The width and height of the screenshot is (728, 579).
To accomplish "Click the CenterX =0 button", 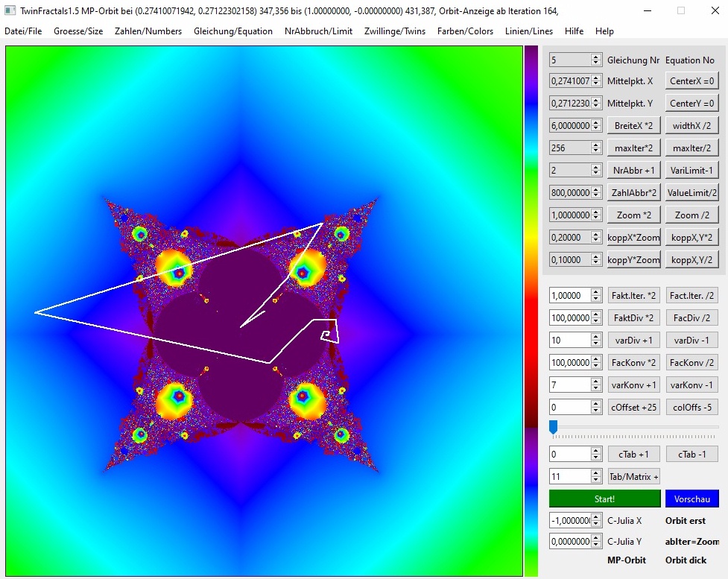I will (691, 80).
